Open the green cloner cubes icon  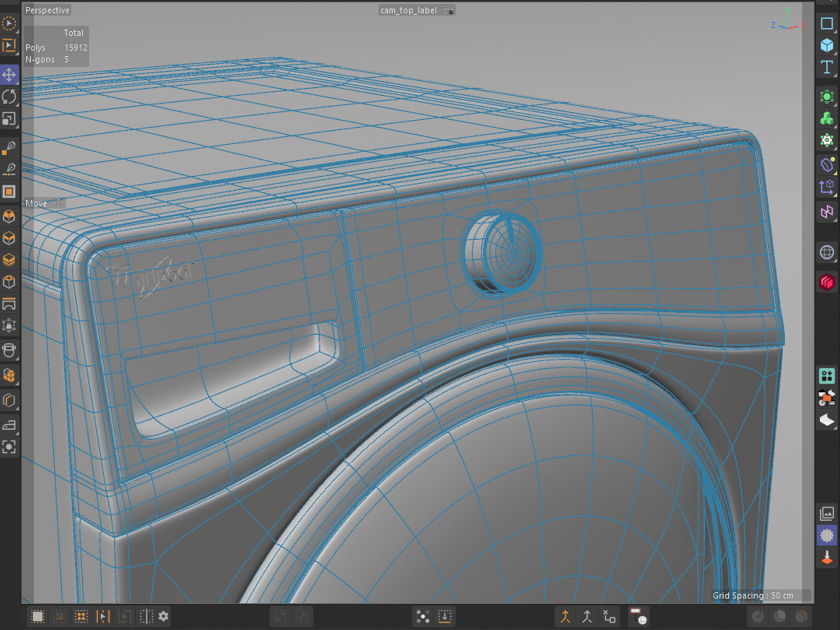pos(827,119)
